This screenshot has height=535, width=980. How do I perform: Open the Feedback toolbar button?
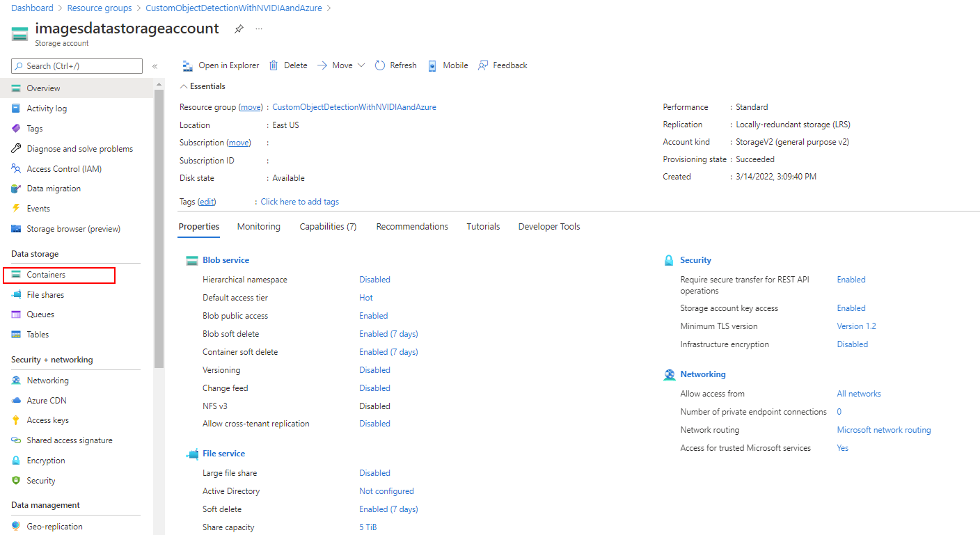pyautogui.click(x=503, y=65)
